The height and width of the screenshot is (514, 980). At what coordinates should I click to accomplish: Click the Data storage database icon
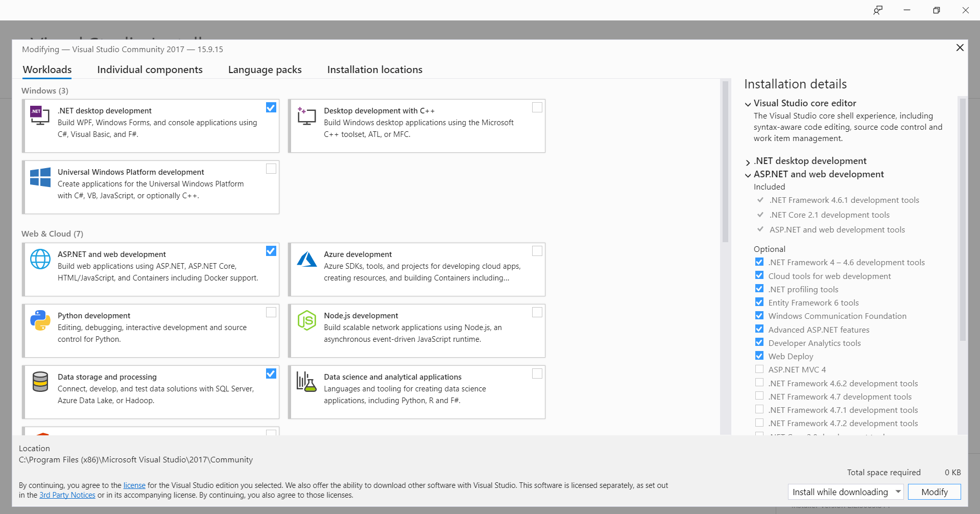[x=40, y=382]
